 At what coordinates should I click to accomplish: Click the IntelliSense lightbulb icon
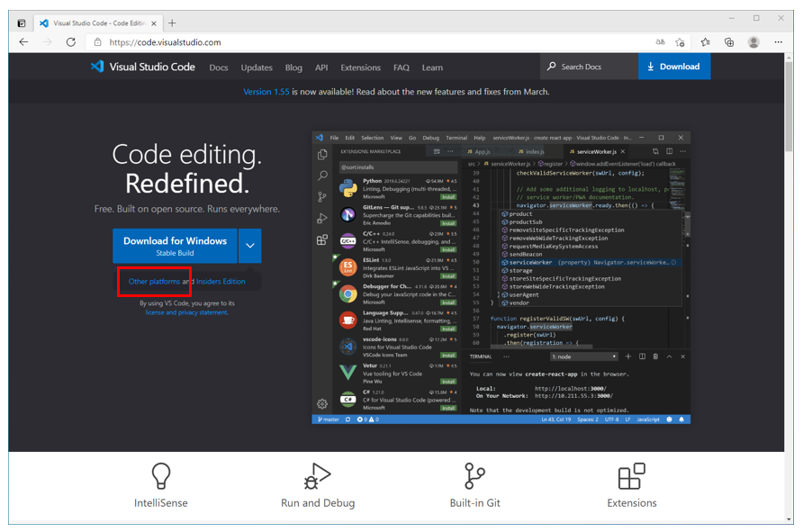[x=161, y=475]
